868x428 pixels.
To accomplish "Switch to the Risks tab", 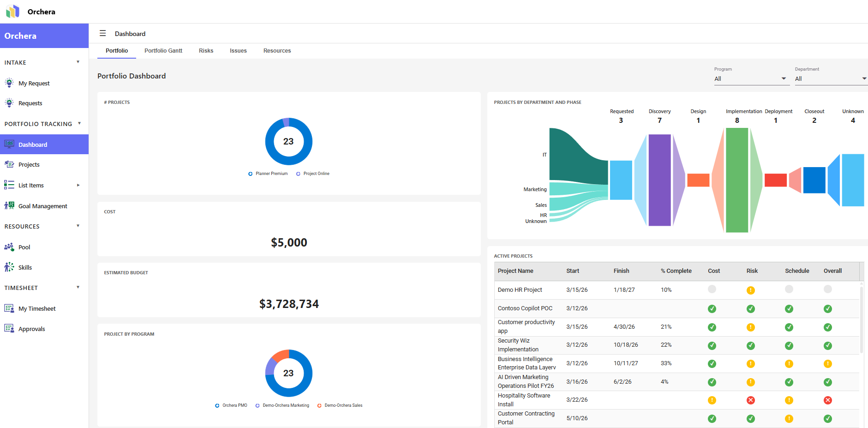I will (x=206, y=51).
